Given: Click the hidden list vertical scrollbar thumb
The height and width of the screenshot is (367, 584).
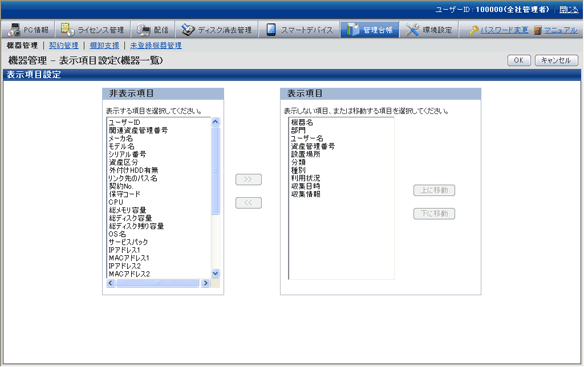Looking at the screenshot, I should coord(215,171).
